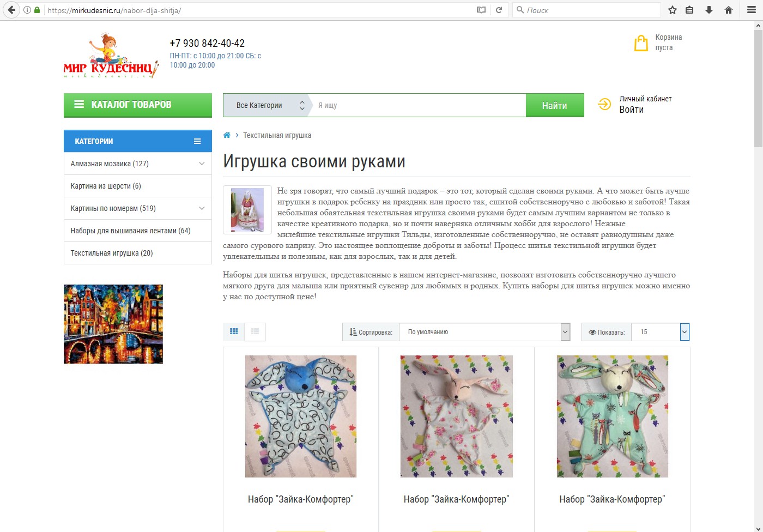The image size is (763, 532).
Task: Reload the current page
Action: pyautogui.click(x=499, y=10)
